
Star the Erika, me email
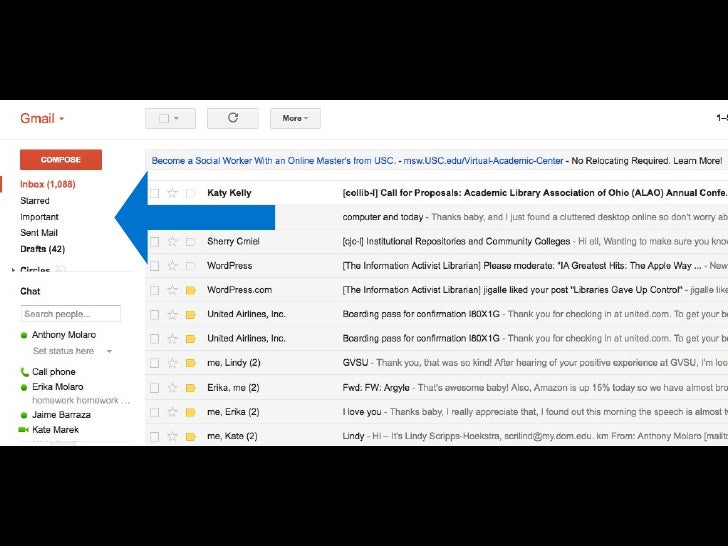tap(172, 387)
